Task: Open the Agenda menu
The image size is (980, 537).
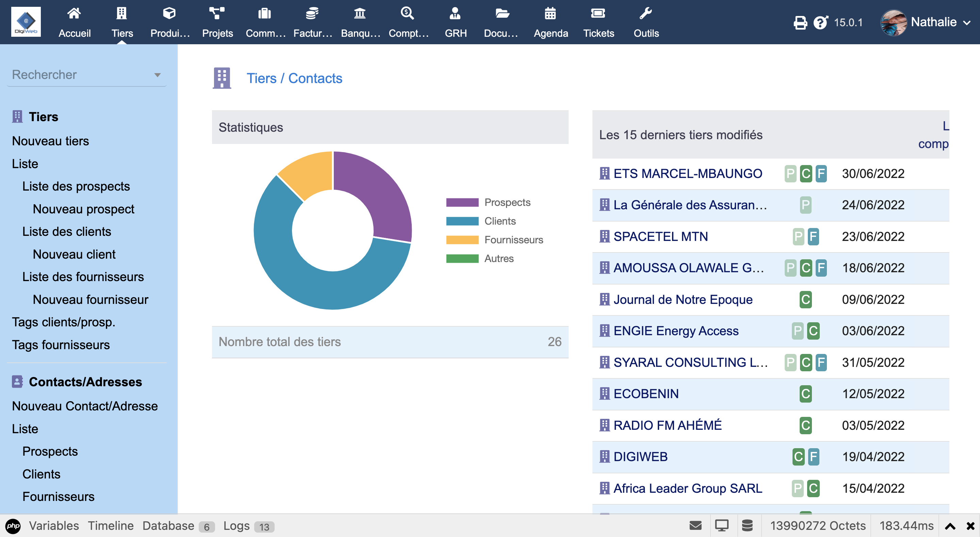Action: click(x=550, y=22)
